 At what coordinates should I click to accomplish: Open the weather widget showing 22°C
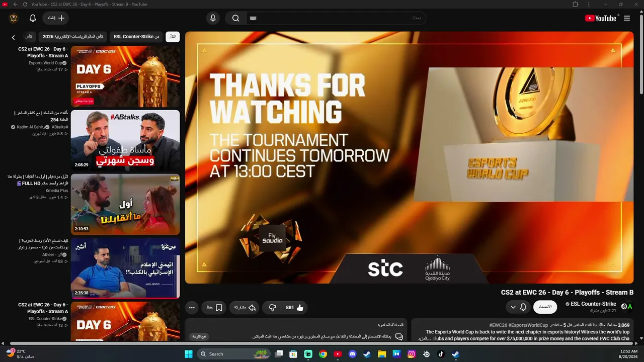tap(21, 354)
